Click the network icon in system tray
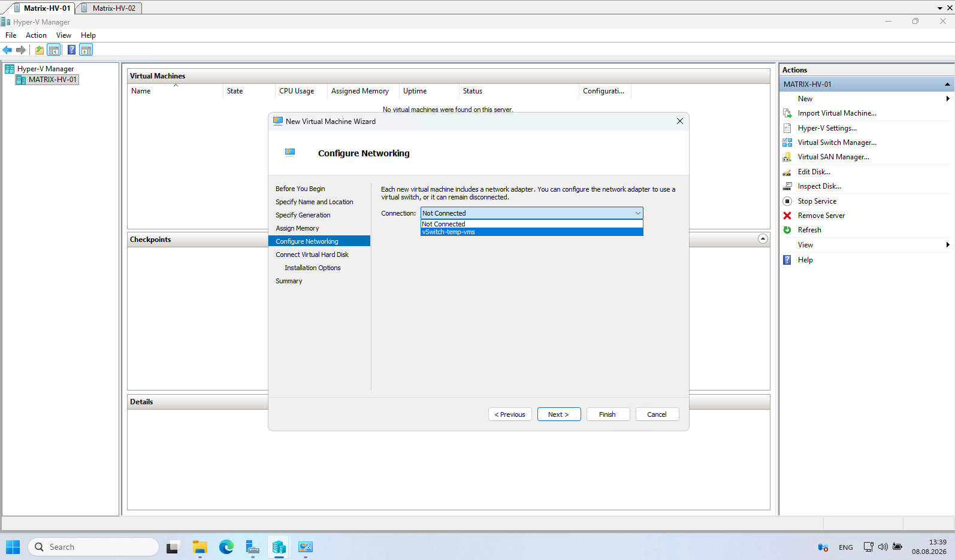Image resolution: width=955 pixels, height=560 pixels. pos(868,547)
